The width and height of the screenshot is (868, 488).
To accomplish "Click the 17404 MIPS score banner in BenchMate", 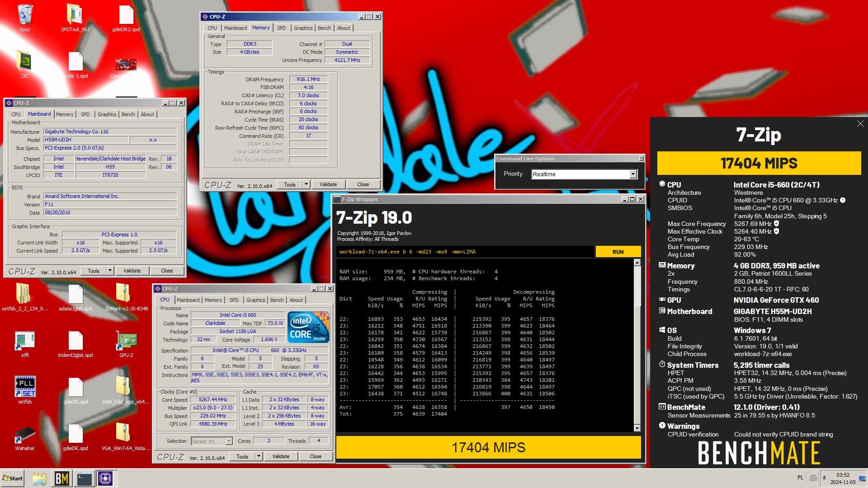I will 759,163.
